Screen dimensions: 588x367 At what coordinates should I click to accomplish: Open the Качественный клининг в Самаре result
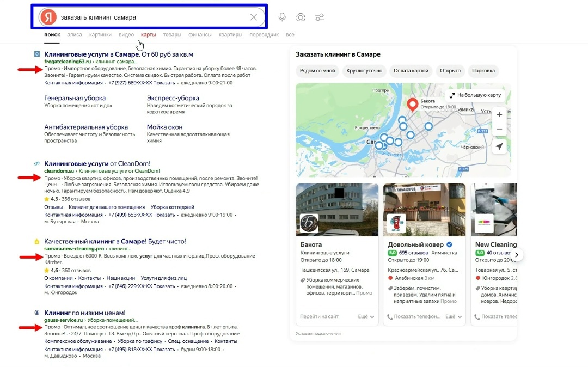pyautogui.click(x=115, y=241)
